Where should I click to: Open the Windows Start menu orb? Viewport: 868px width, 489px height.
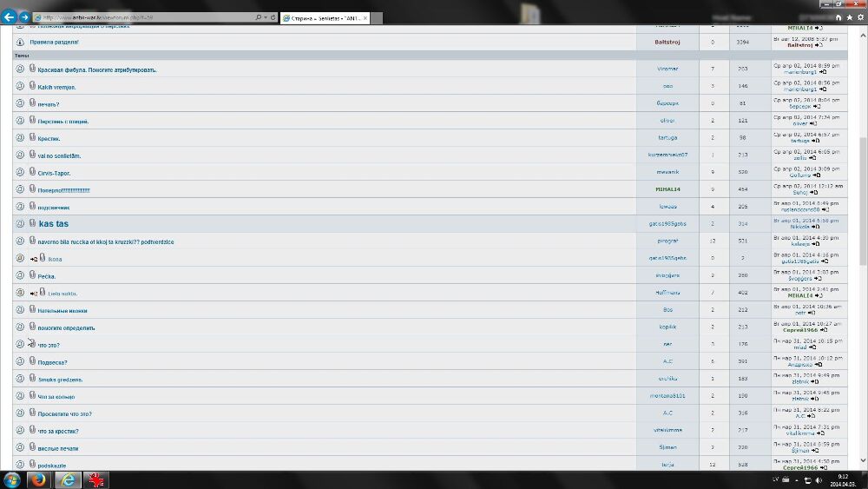click(11, 479)
